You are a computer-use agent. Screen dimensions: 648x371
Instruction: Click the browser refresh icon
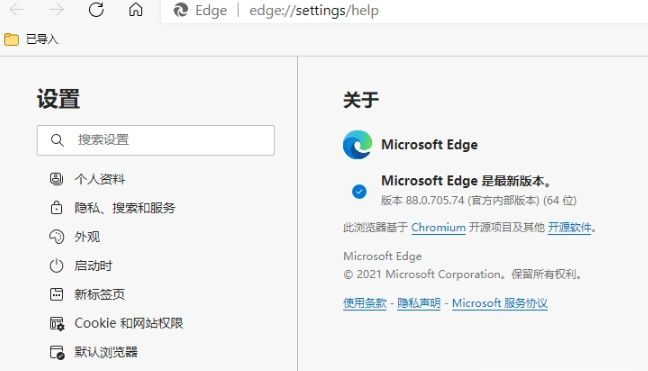pyautogui.click(x=96, y=10)
